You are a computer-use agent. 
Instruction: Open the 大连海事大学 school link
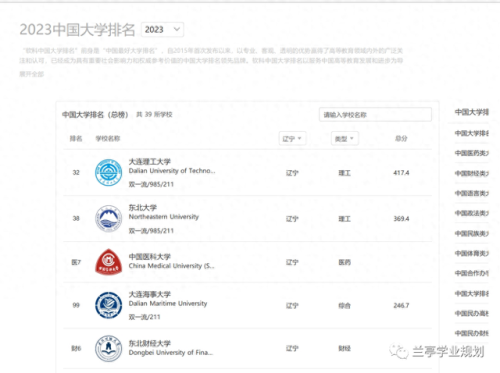tap(150, 294)
